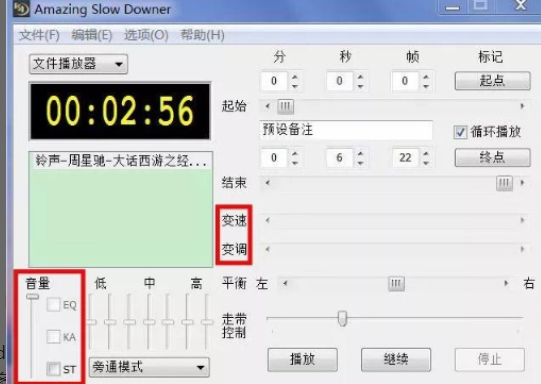The image size is (541, 384).
Task: Toggle the 循环播放 checkbox
Action: [460, 132]
